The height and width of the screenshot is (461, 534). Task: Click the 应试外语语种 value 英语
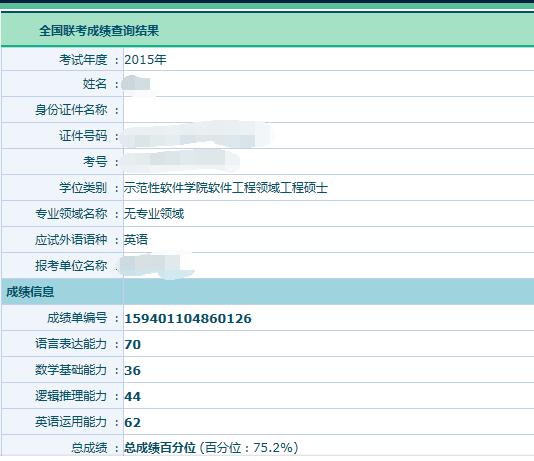pyautogui.click(x=136, y=240)
